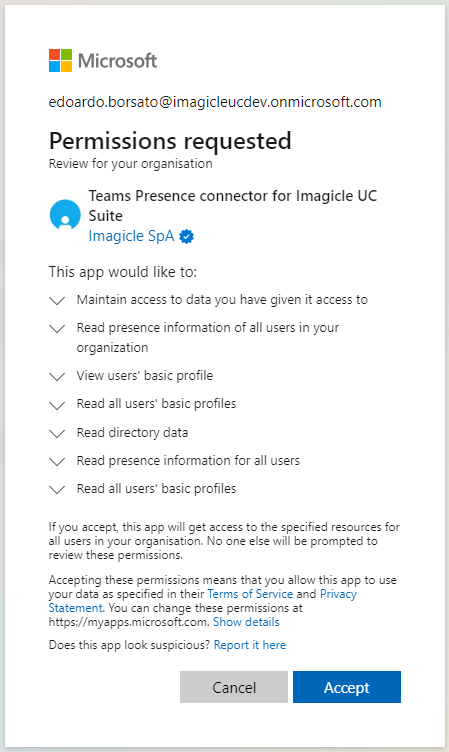Expand first 'Read all users' basic profiles' chevron
Screen dimensions: 449x752
[x=57, y=405]
